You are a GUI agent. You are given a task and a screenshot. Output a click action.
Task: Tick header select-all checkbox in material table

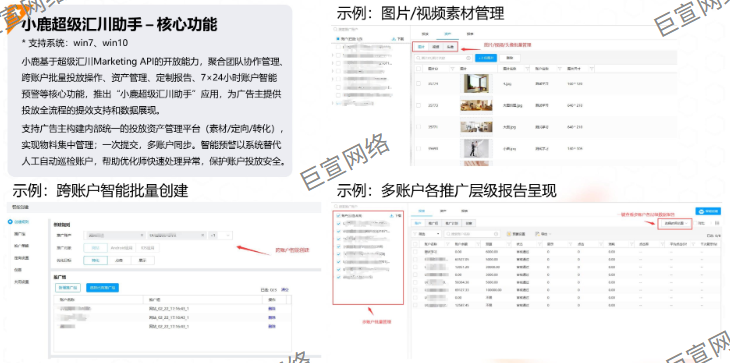419,69
